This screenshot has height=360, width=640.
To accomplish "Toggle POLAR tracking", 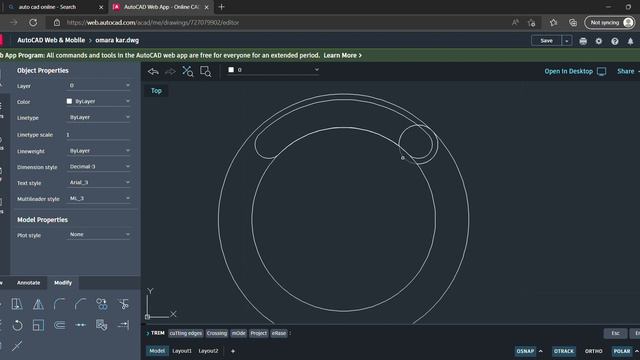I will (622, 351).
